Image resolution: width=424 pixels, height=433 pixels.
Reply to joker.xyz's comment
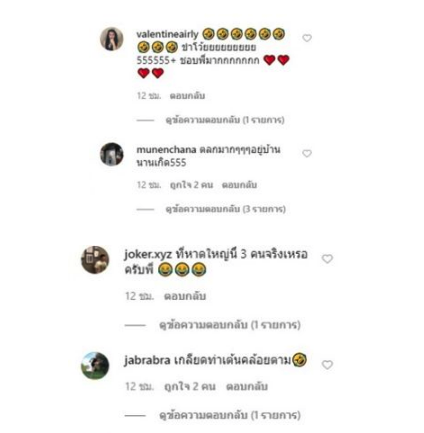185,296
